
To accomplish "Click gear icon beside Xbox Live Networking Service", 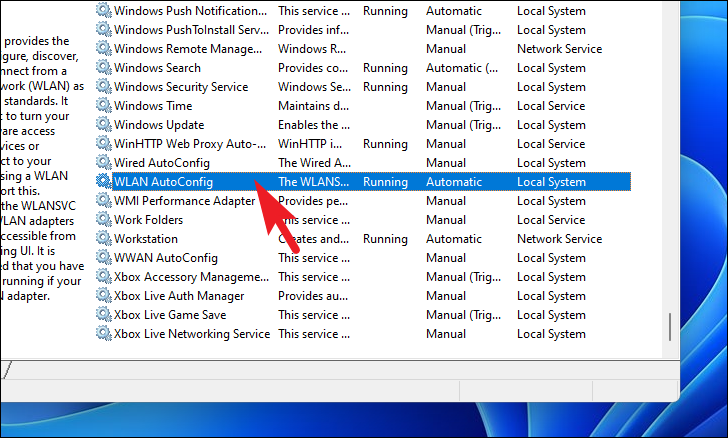I will pos(104,334).
